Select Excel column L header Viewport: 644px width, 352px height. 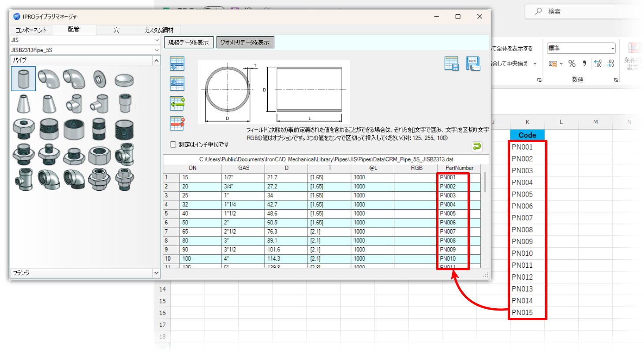(x=562, y=121)
